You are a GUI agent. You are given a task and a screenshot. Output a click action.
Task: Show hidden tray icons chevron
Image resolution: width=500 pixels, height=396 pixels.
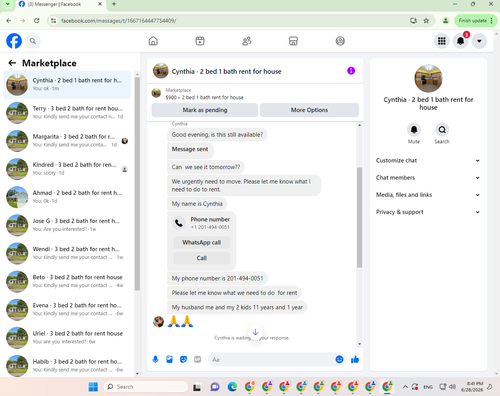click(x=405, y=387)
